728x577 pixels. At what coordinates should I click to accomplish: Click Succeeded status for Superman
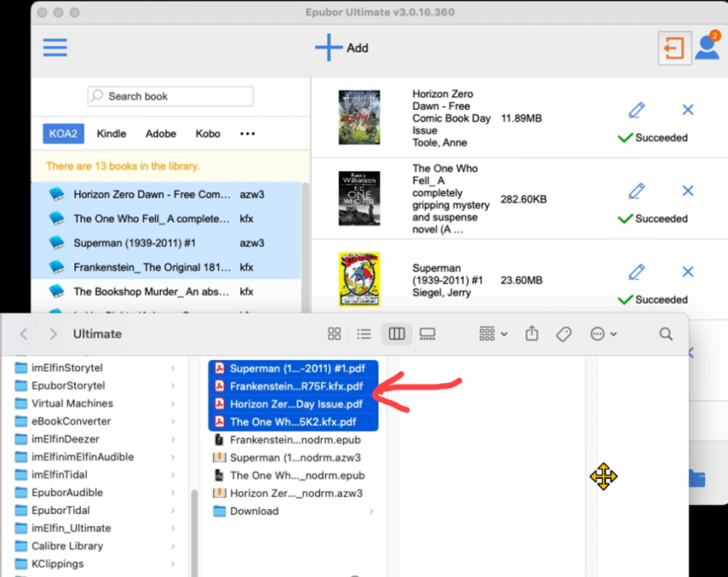[x=653, y=300]
